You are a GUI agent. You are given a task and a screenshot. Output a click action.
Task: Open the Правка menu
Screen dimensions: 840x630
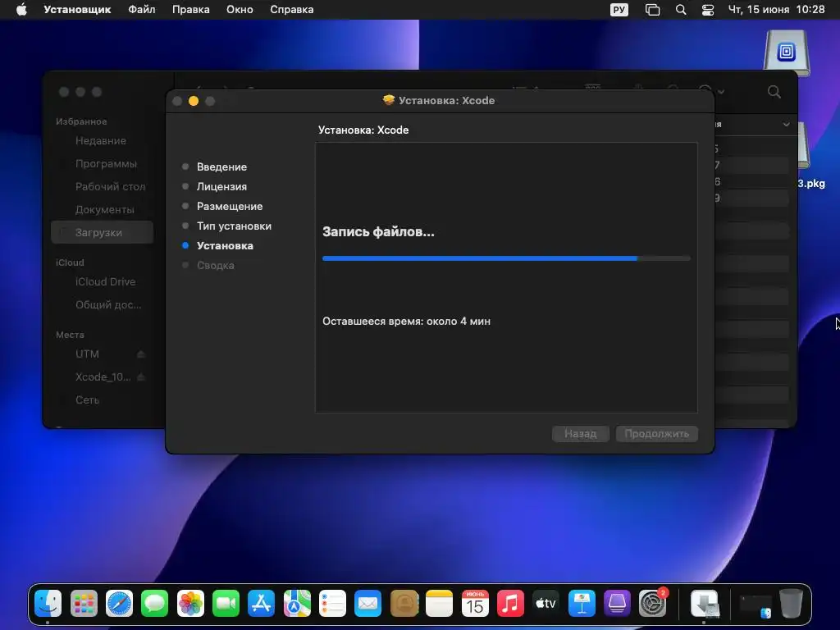(190, 10)
